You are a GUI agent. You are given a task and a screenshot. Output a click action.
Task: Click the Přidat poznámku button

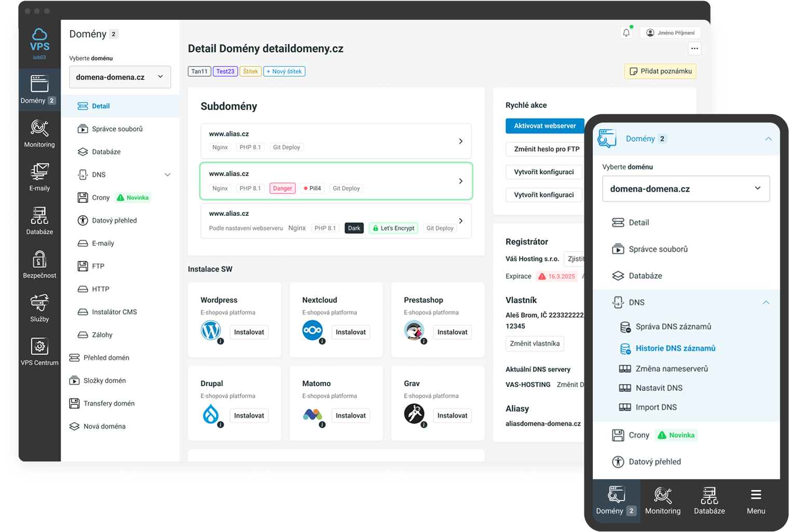point(660,71)
